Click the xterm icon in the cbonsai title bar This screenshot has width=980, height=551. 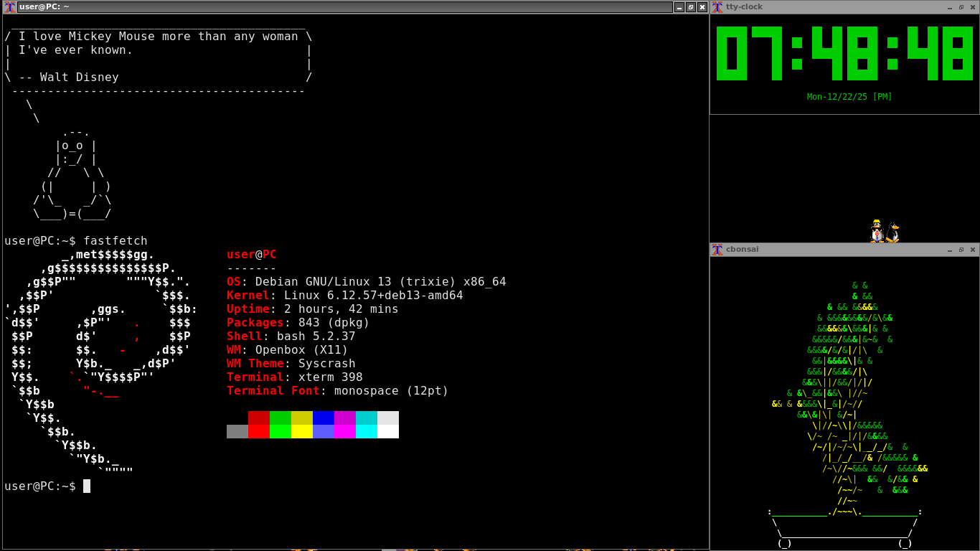[717, 250]
